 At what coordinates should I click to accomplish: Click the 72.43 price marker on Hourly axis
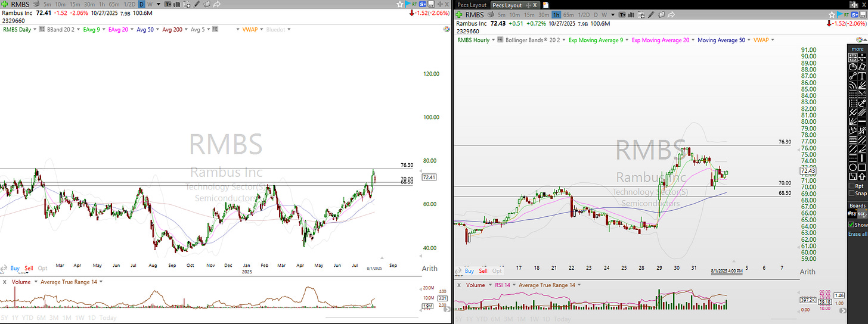coord(807,171)
